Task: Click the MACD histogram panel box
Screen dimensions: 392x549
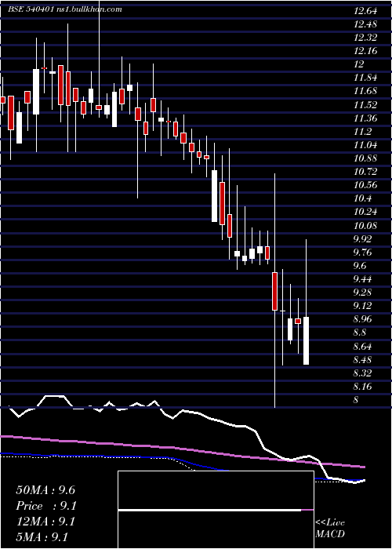Action: (x=216, y=510)
